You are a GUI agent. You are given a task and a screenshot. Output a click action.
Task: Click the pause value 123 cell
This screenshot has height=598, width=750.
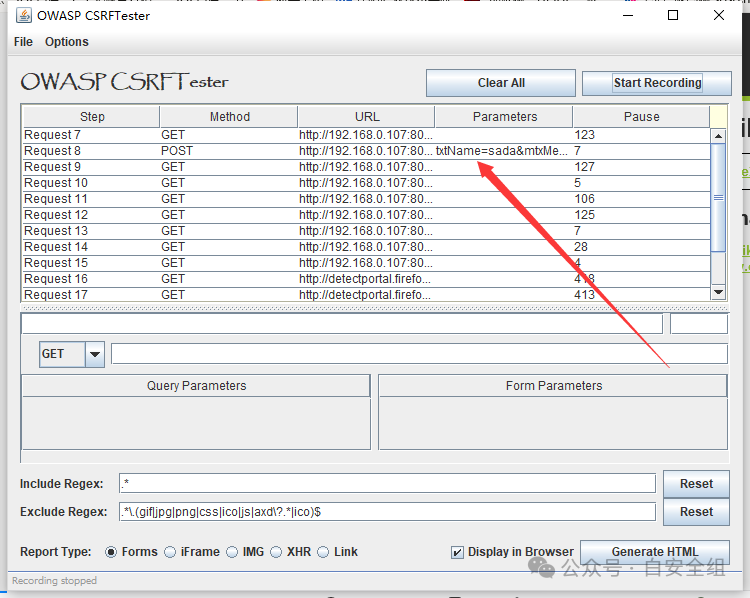(x=641, y=135)
